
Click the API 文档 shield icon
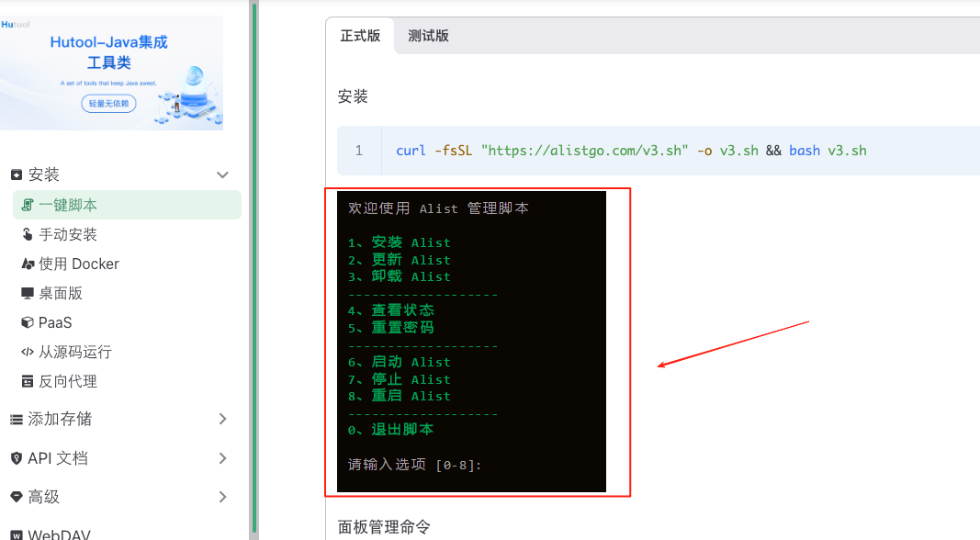[17, 458]
